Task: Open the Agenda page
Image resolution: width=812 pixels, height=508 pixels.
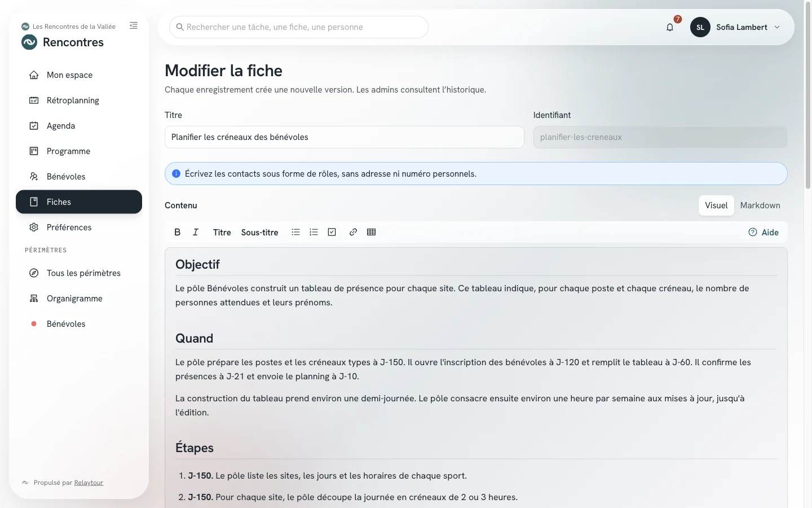Action: click(79, 126)
